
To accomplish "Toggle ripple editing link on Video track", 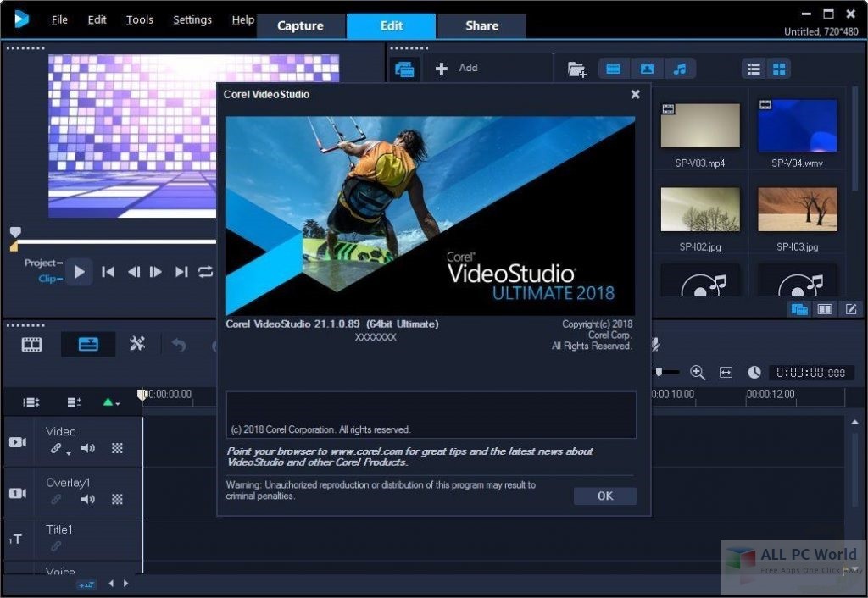I will coord(55,448).
